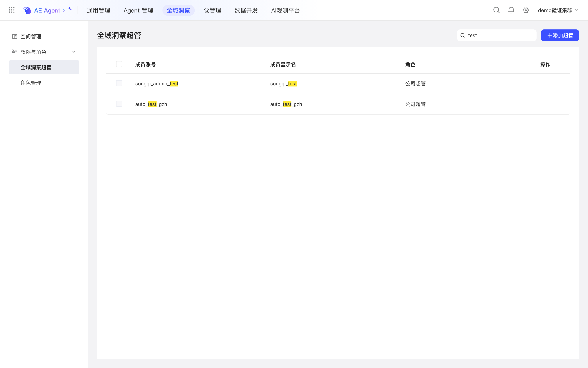Click the 成员账号 column header
Image resolution: width=588 pixels, height=368 pixels.
[x=145, y=64]
